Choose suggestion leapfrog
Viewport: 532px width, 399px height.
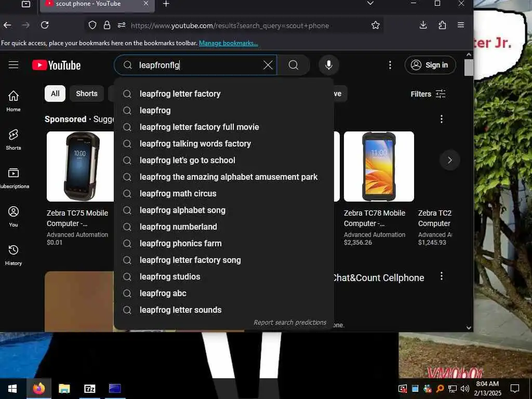tap(224, 111)
